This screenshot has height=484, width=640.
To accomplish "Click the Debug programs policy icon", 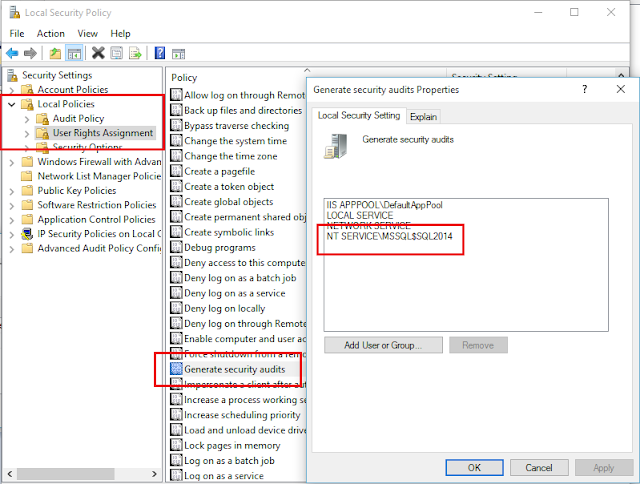I will (176, 247).
